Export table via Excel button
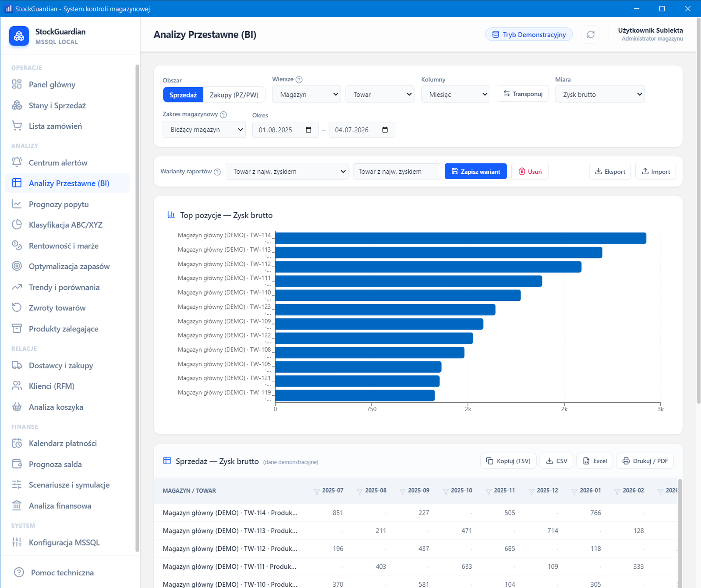This screenshot has height=588, width=701. [x=595, y=461]
